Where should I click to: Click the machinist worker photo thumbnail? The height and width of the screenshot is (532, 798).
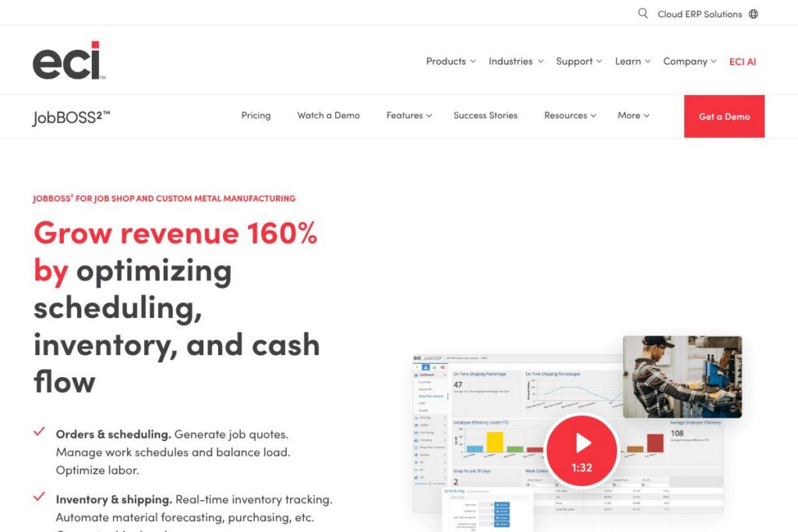pos(682,377)
